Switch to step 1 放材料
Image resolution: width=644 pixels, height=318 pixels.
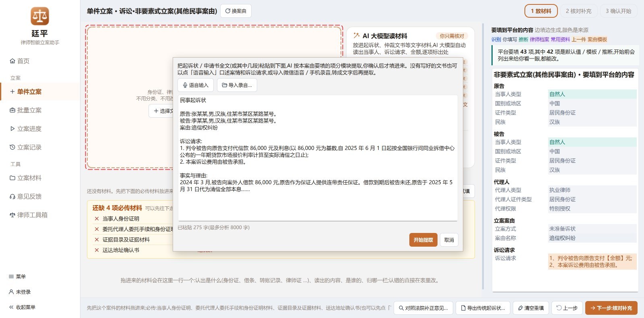(x=541, y=11)
